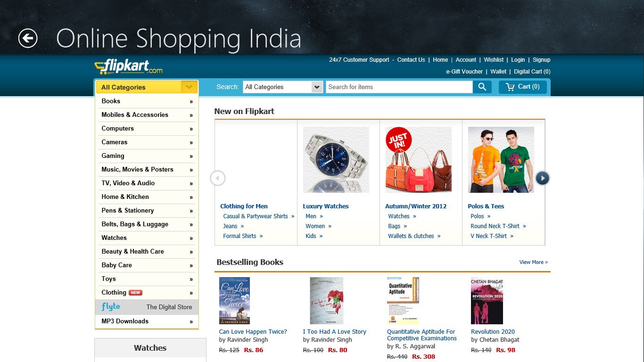Expand the Gaming category
The height and width of the screenshot is (362, 644).
pyautogui.click(x=147, y=156)
